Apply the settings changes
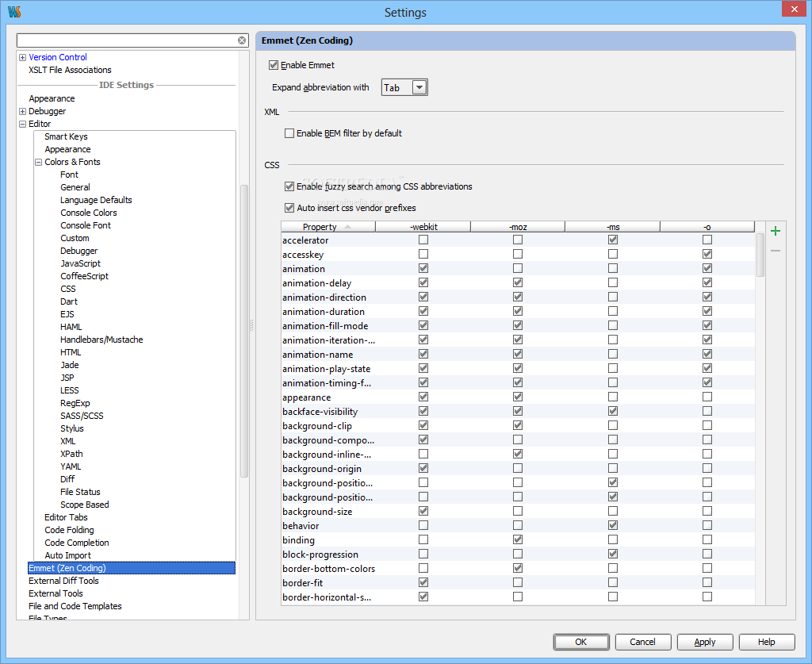Image resolution: width=812 pixels, height=664 pixels. [x=705, y=642]
